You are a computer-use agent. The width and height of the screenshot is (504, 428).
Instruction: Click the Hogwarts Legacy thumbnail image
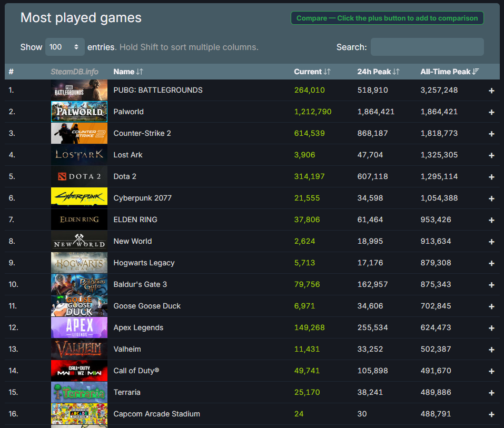click(79, 263)
